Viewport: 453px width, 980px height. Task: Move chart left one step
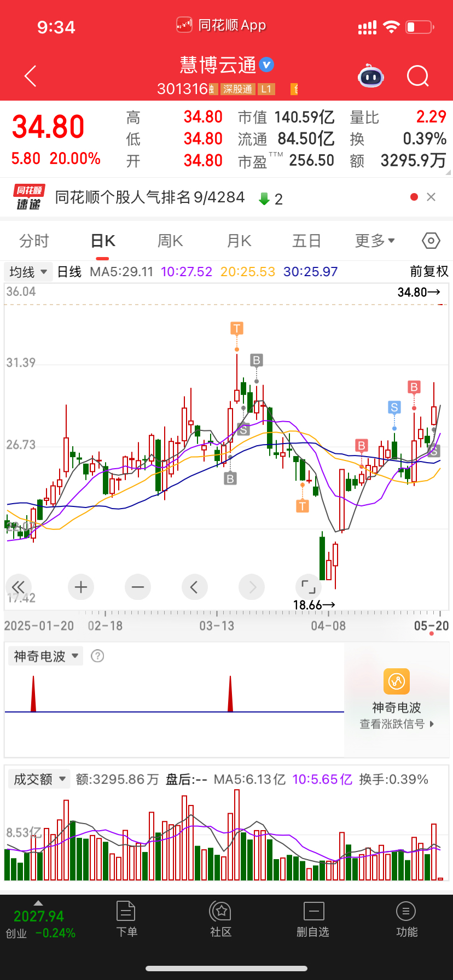pos(194,587)
